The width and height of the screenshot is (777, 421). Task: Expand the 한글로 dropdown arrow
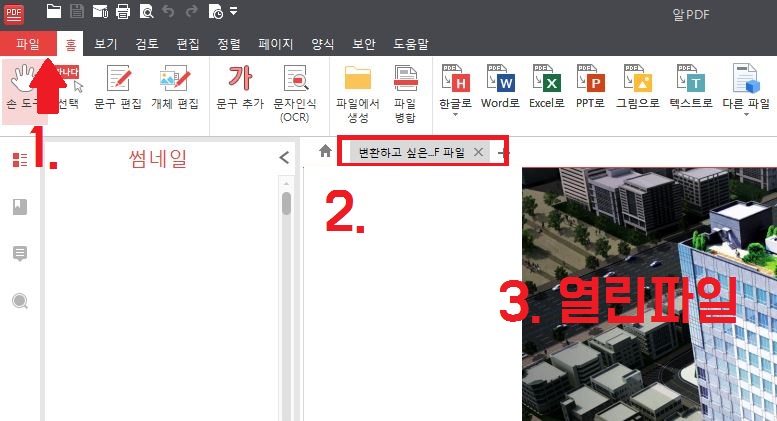[x=455, y=115]
